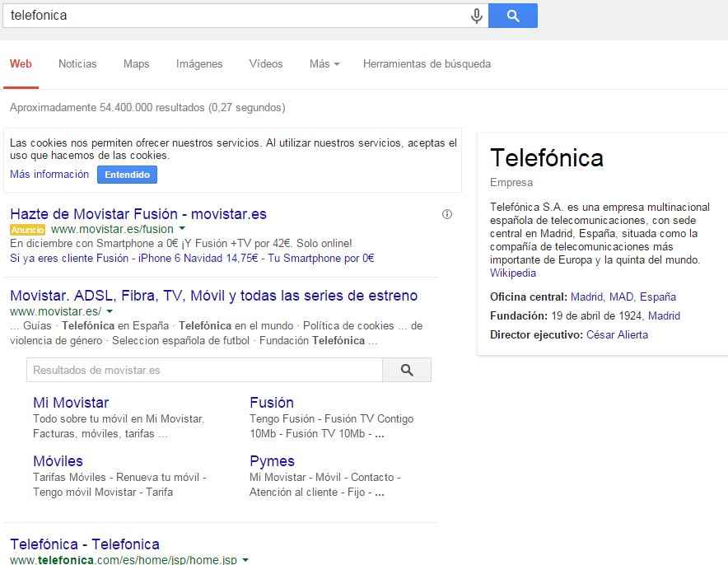Switch to the Noticias tab

click(x=77, y=64)
